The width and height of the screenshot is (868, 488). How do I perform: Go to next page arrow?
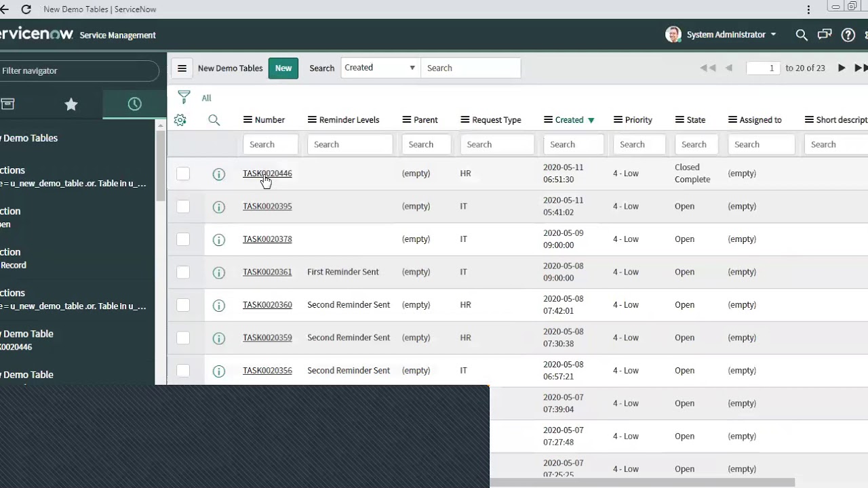tap(842, 68)
